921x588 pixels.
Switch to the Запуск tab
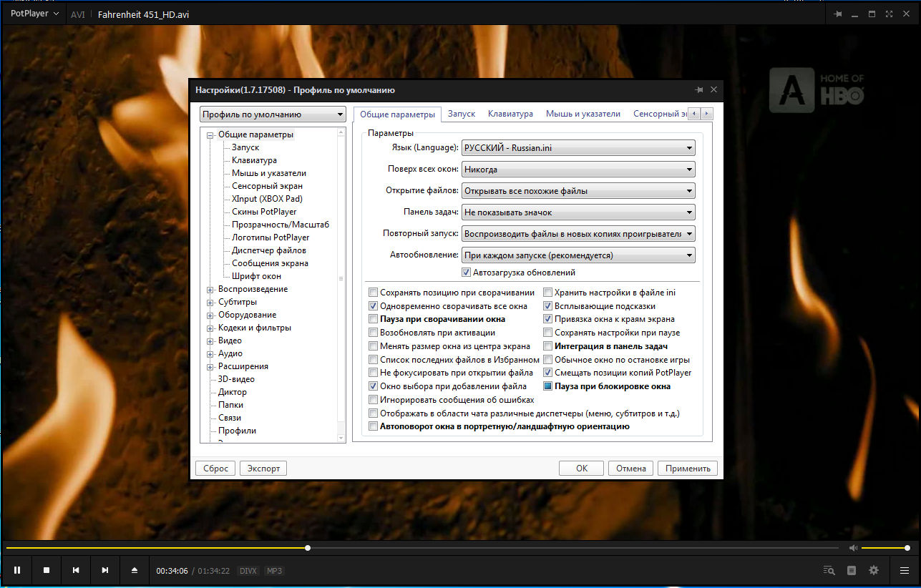pos(462,114)
